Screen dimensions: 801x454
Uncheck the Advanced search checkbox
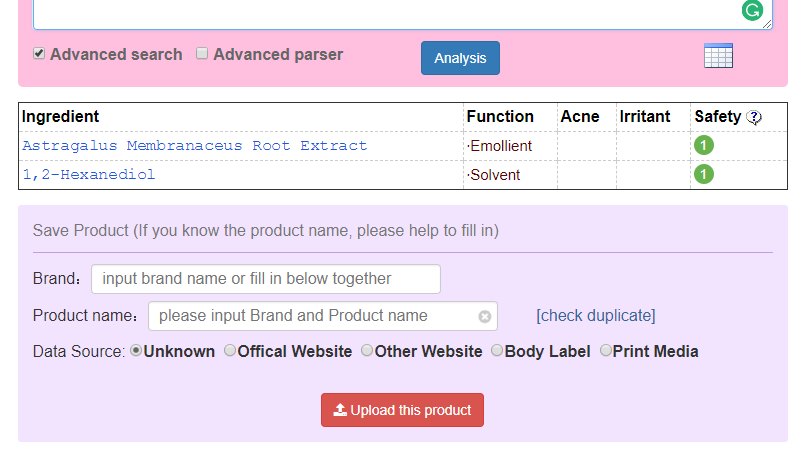pyautogui.click(x=39, y=54)
